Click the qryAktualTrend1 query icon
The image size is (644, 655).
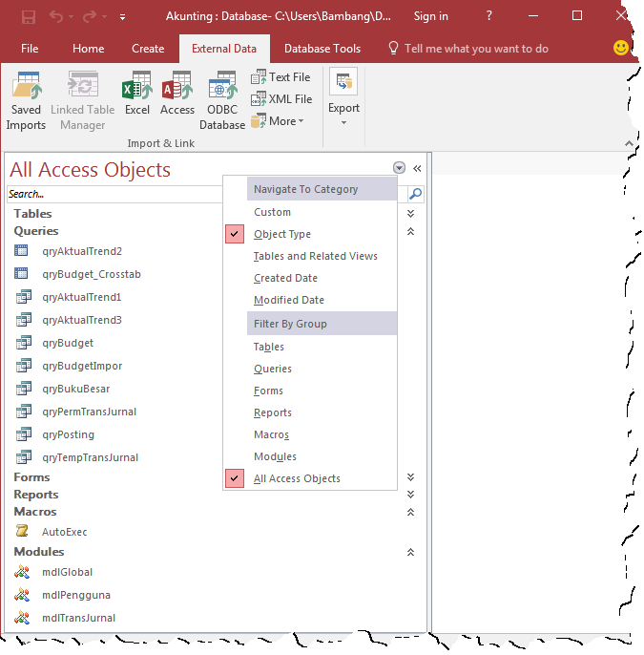[x=23, y=297]
